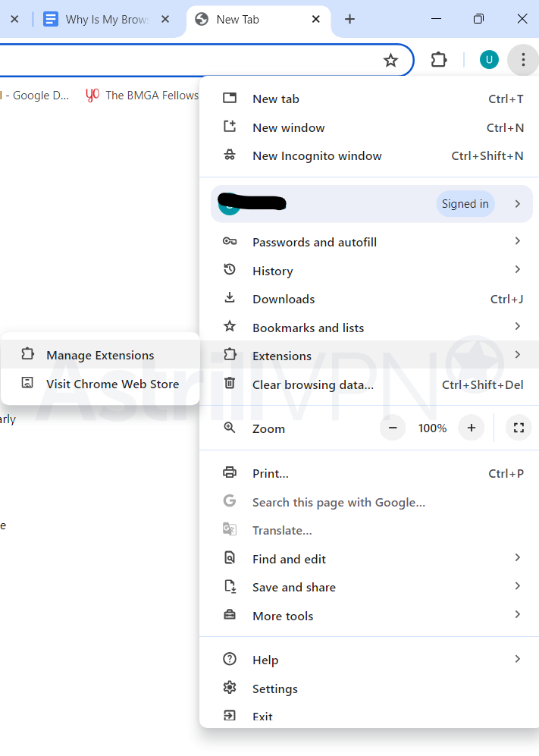Open the three-dot Chrome customization menu

(x=523, y=59)
